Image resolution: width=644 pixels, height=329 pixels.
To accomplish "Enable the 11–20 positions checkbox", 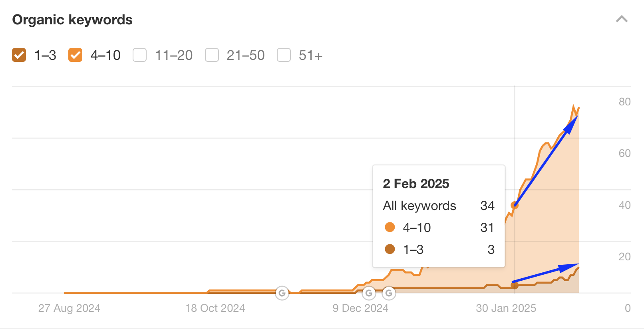I will (x=140, y=55).
